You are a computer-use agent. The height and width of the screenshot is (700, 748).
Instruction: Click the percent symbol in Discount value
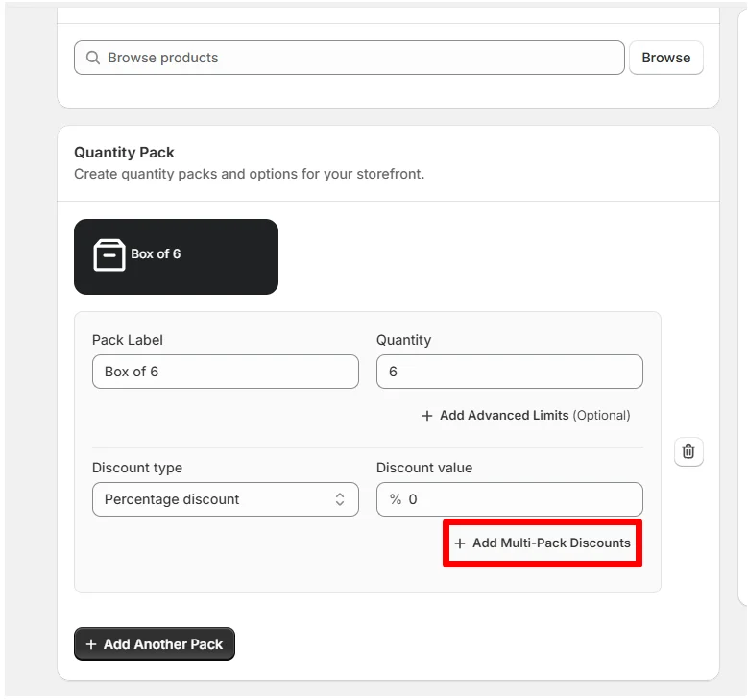396,499
